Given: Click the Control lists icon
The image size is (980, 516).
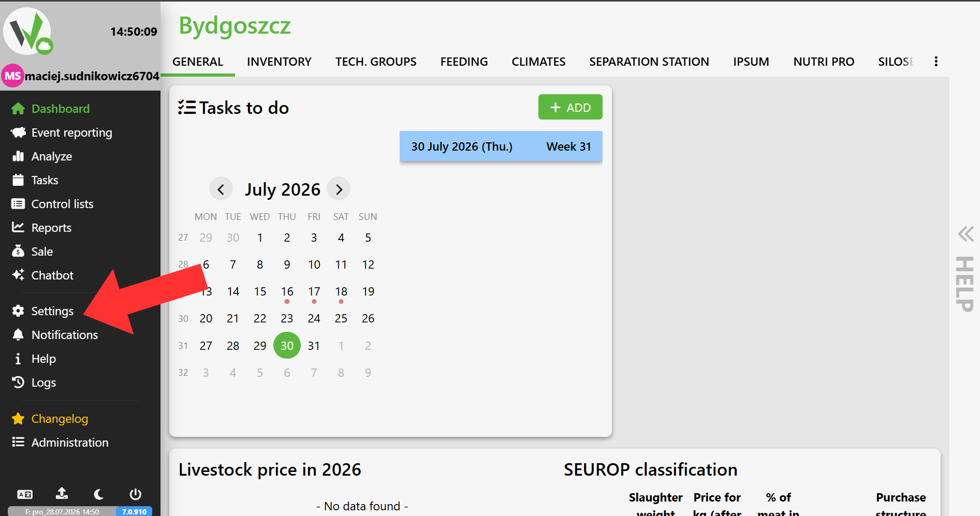Looking at the screenshot, I should 18,204.
